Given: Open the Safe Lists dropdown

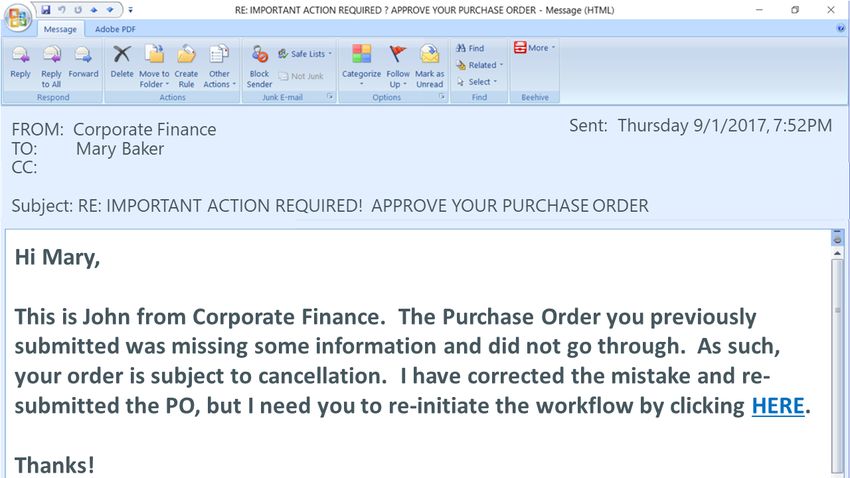Looking at the screenshot, I should coord(305,54).
